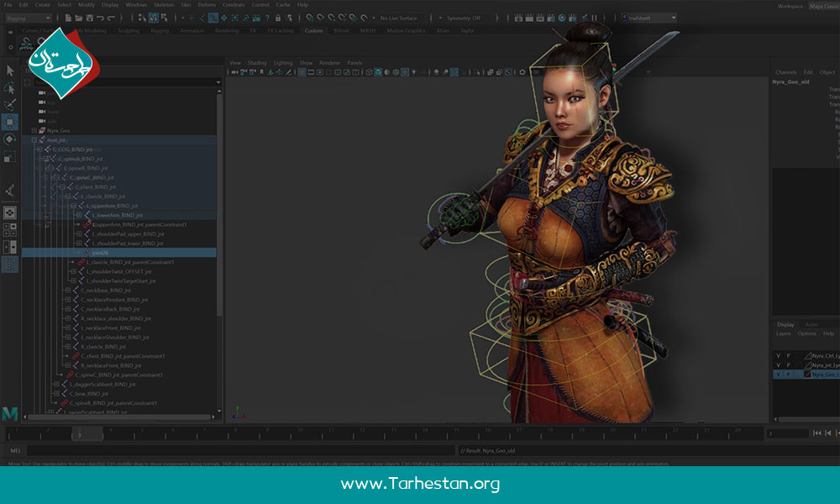The image size is (840, 504).
Task: Toggle V visibility for highlighted Nyra_Geo layer
Action: (x=778, y=375)
